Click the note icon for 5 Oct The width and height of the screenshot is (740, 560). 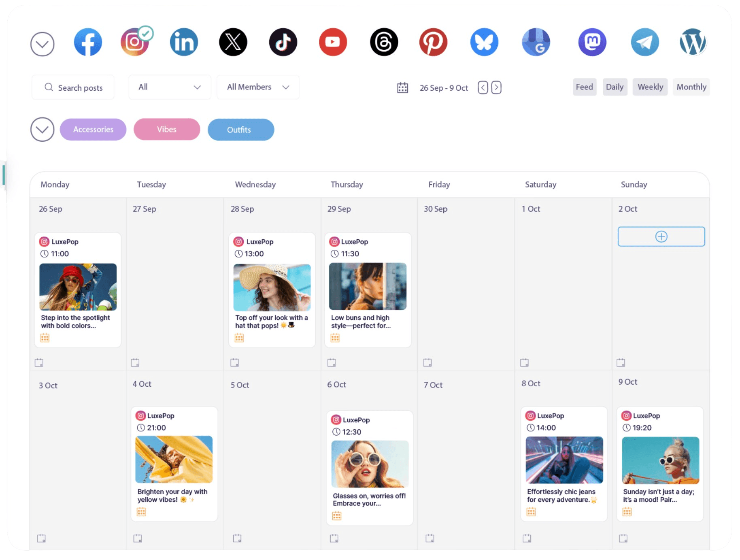pyautogui.click(x=237, y=538)
